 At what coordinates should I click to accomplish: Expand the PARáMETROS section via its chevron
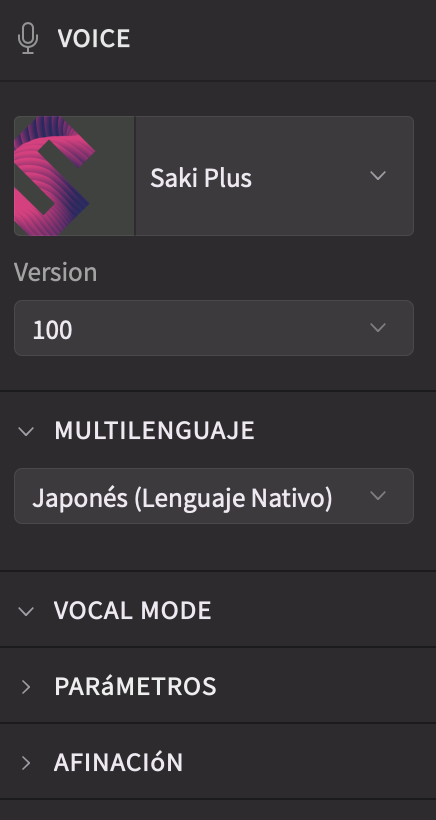[26, 687]
